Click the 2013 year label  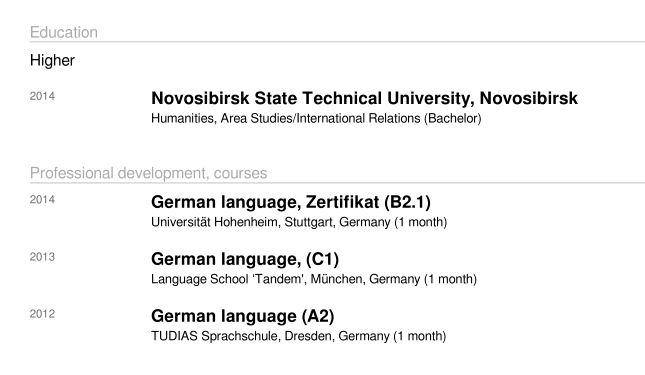tap(42, 257)
